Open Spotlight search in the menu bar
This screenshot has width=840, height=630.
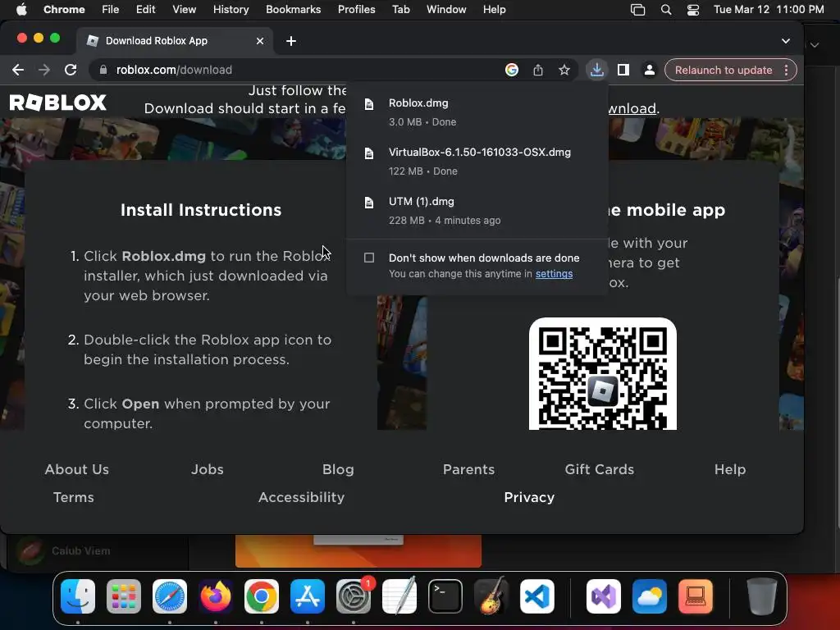[666, 10]
